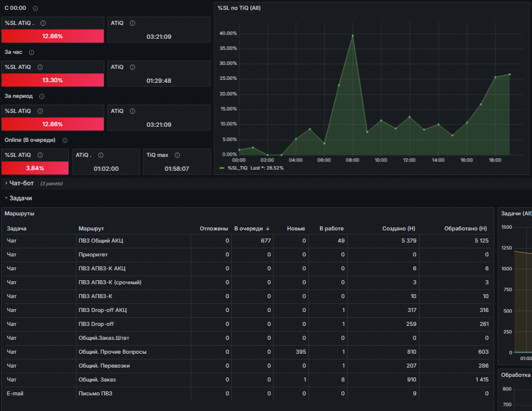Click info icon next to С 00:00
Screen dimensions: 532x411
click(35, 8)
